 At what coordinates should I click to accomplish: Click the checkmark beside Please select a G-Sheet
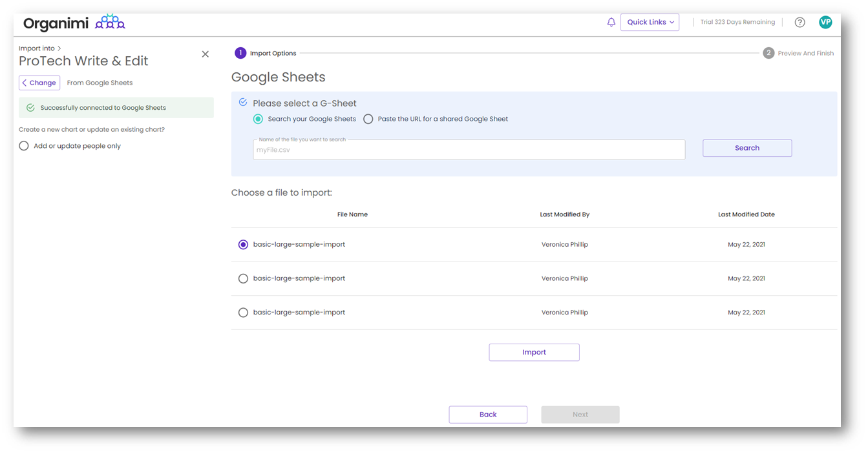click(x=243, y=102)
